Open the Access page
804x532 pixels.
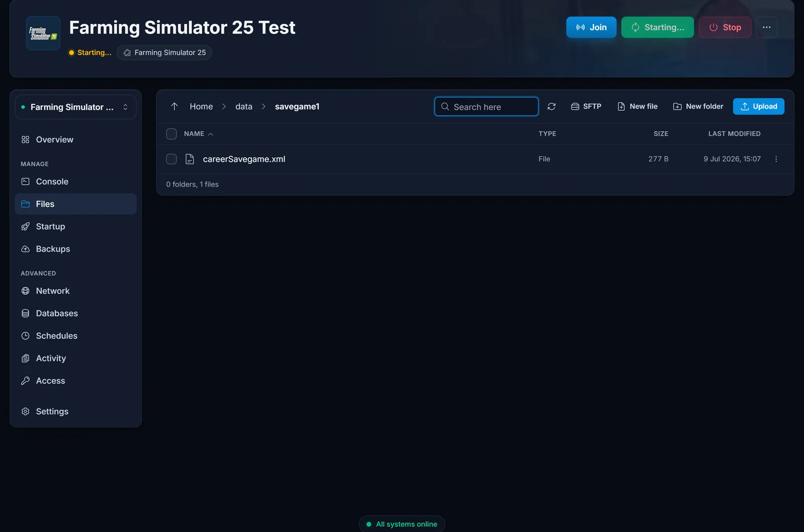point(75,381)
